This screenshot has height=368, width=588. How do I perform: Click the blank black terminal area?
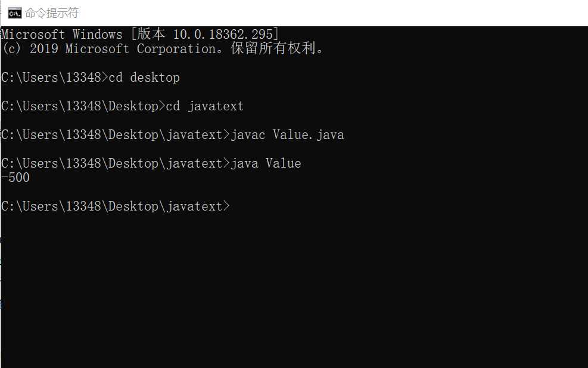click(x=298, y=286)
